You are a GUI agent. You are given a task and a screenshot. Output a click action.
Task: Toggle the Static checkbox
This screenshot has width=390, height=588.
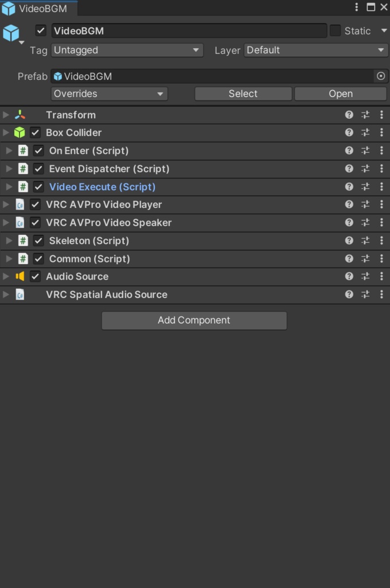[335, 31]
